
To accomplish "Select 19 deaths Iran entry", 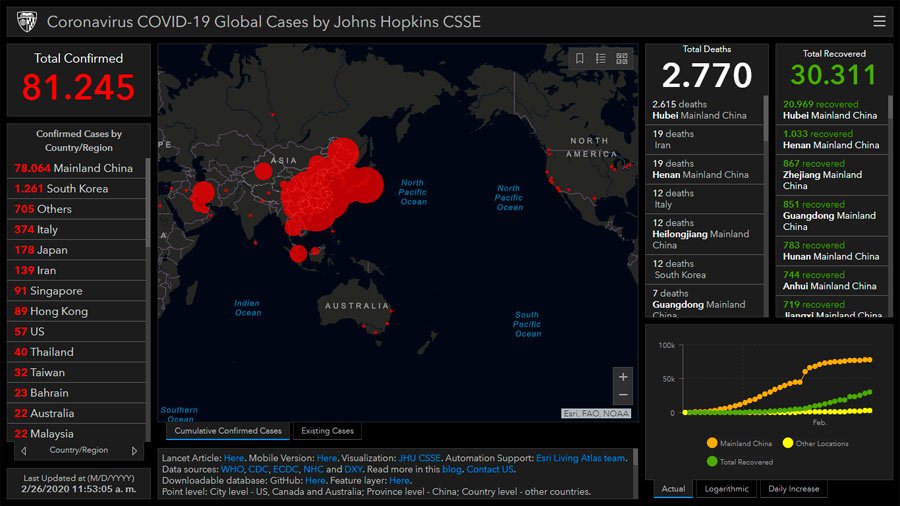I will click(x=705, y=139).
